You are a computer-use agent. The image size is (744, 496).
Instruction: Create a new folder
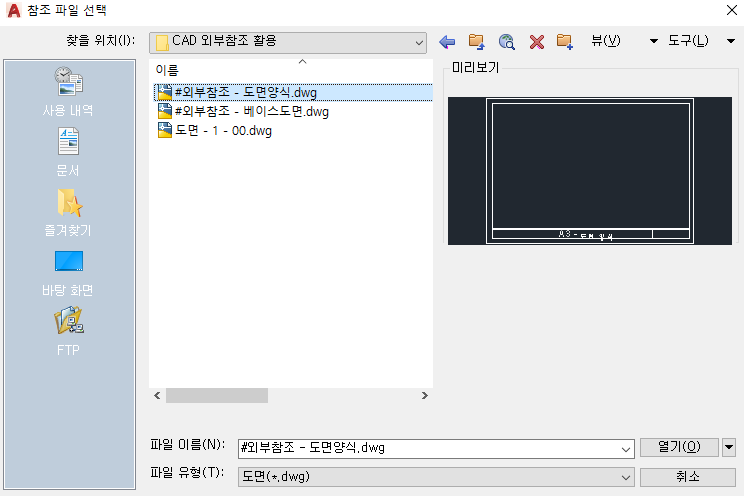(x=565, y=42)
